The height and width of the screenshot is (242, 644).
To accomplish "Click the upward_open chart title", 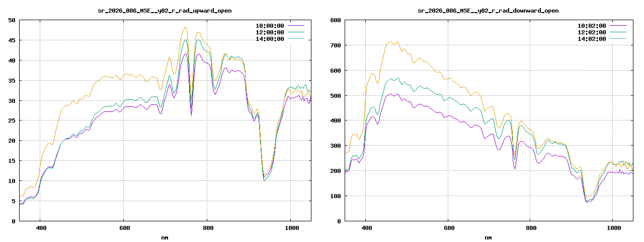I will (165, 11).
